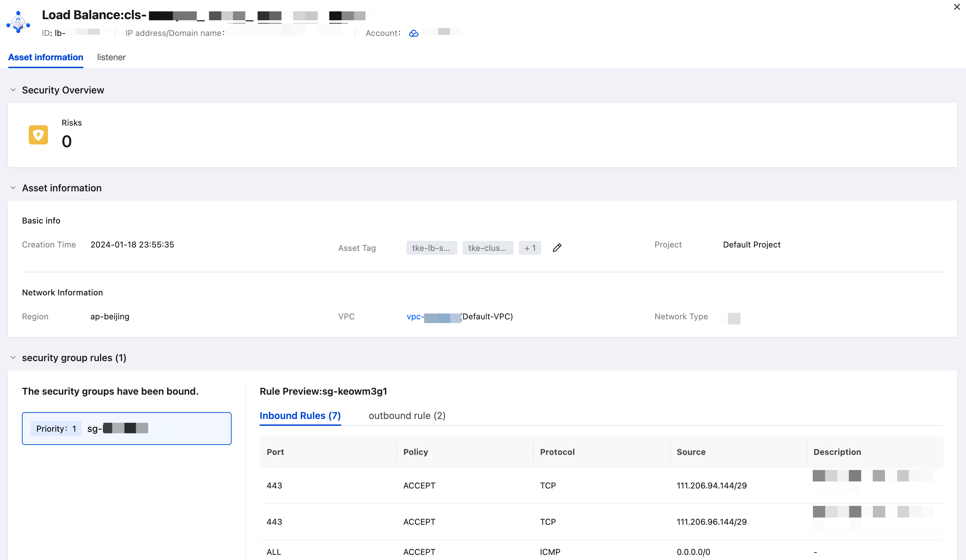966x560 pixels.
Task: Click the tke-lb-s... asset tag
Action: point(432,248)
